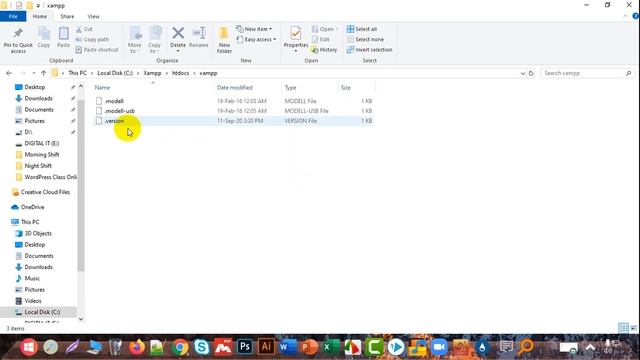This screenshot has width=640, height=360.
Task: Open Photoshop from the taskbar
Action: (245, 347)
